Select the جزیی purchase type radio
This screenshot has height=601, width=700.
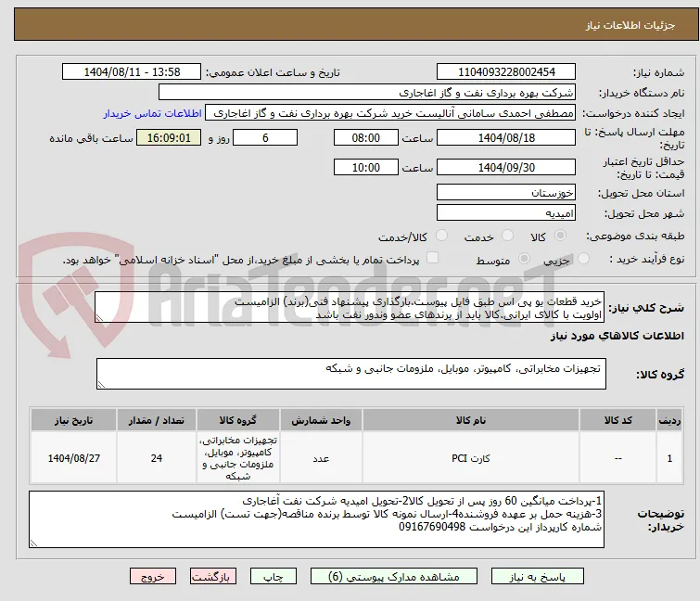coord(583,259)
